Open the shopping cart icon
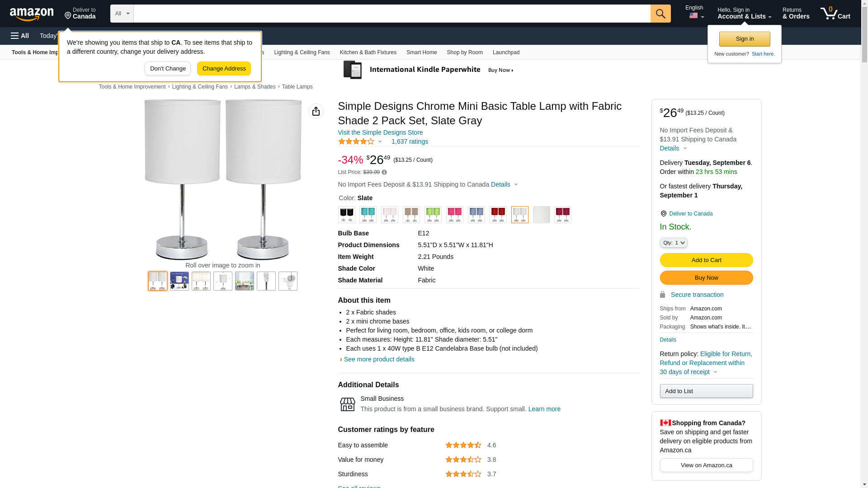 point(835,14)
